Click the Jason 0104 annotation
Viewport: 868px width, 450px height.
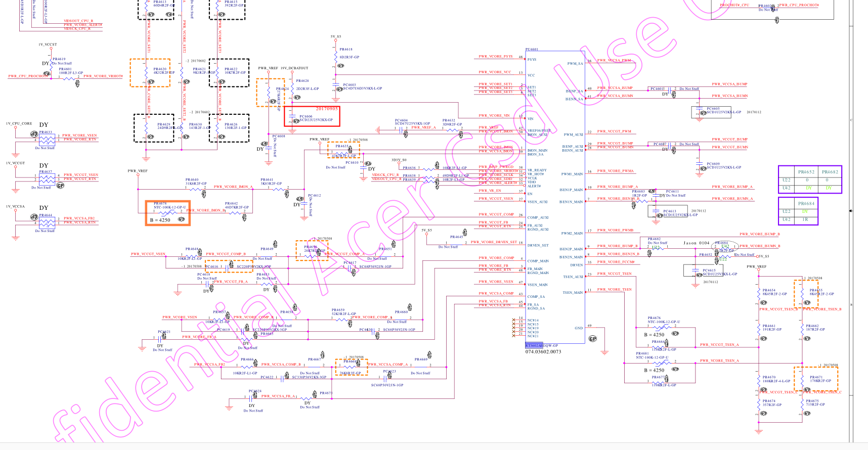(697, 243)
